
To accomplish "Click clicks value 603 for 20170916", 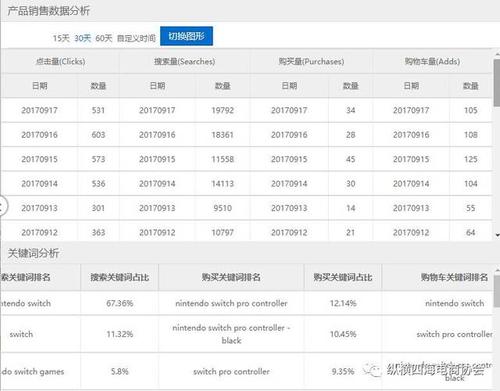I will pos(98,135).
